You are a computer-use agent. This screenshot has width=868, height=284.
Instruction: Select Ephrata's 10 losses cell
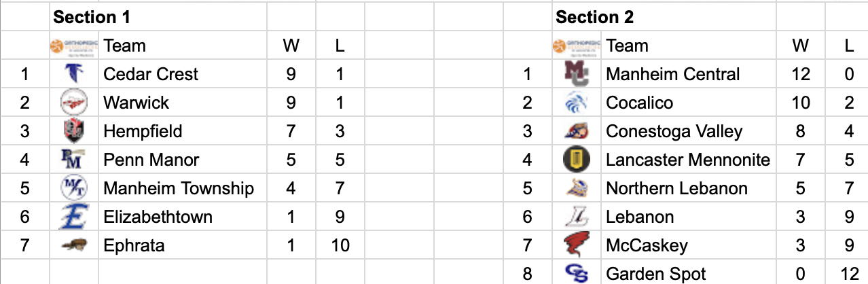tap(340, 245)
